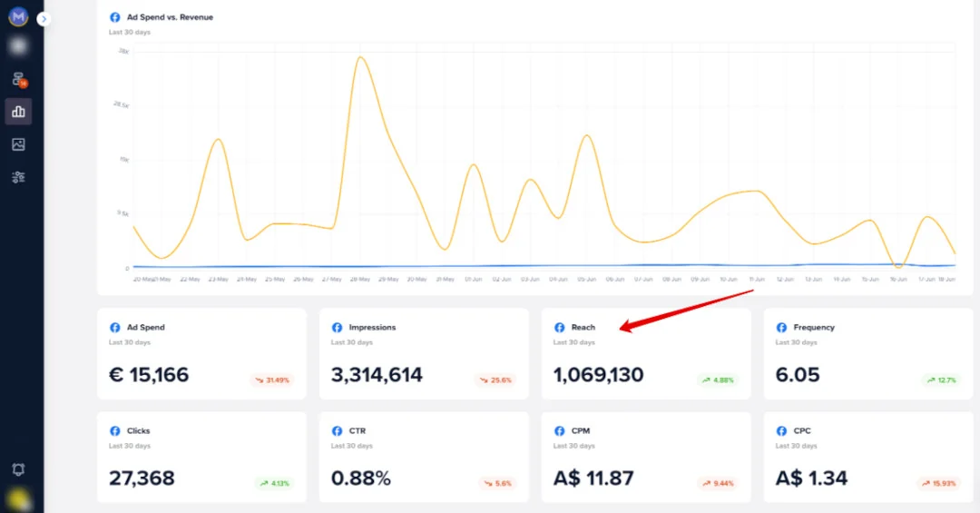The height and width of the screenshot is (513, 980).
Task: Click Facebook icon on Ad Spend card
Action: [x=115, y=327]
